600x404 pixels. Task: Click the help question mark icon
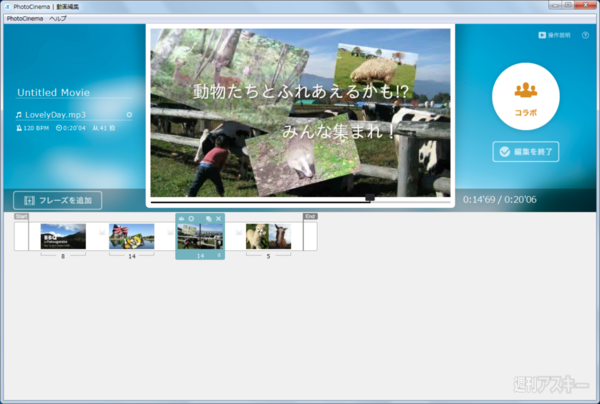click(585, 35)
